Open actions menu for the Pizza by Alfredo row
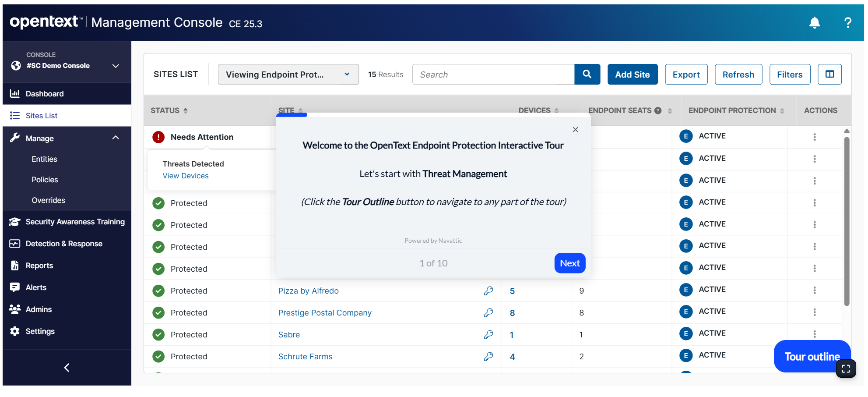Image resolution: width=868 pixels, height=397 pixels. (x=815, y=290)
